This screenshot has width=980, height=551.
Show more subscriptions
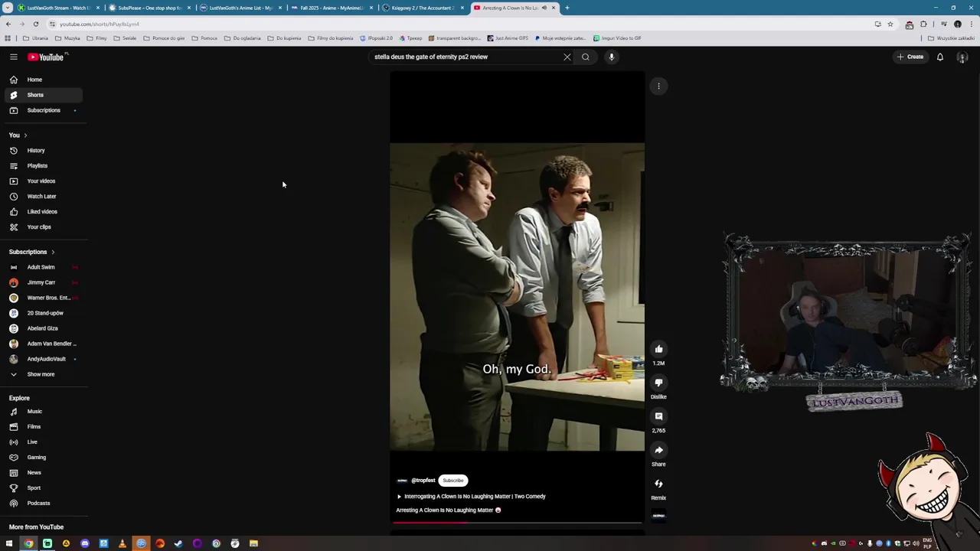coord(43,374)
